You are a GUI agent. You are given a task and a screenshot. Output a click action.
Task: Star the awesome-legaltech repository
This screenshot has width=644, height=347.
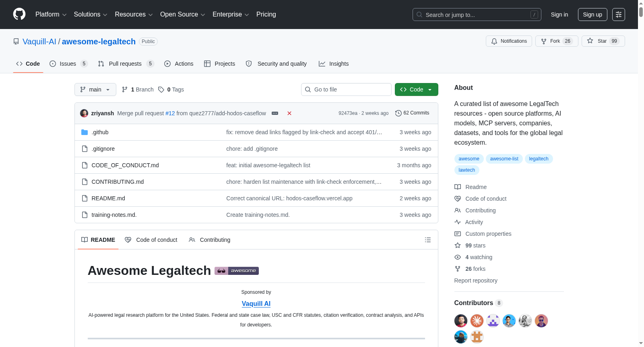(x=603, y=41)
